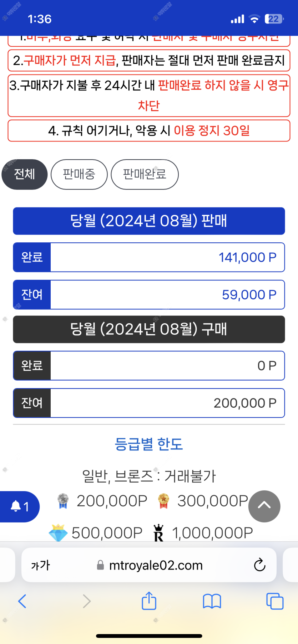Go back with Safari back arrow

pos(22,601)
